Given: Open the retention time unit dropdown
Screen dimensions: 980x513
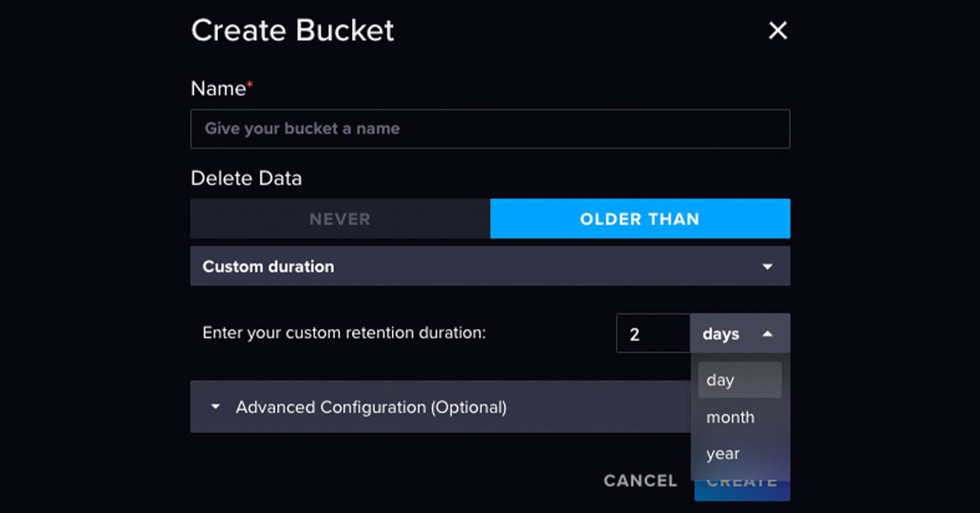Looking at the screenshot, I should point(739,333).
